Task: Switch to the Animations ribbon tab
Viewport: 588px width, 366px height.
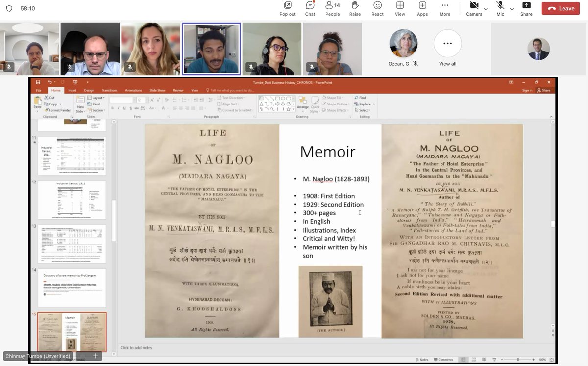Action: pos(133,90)
